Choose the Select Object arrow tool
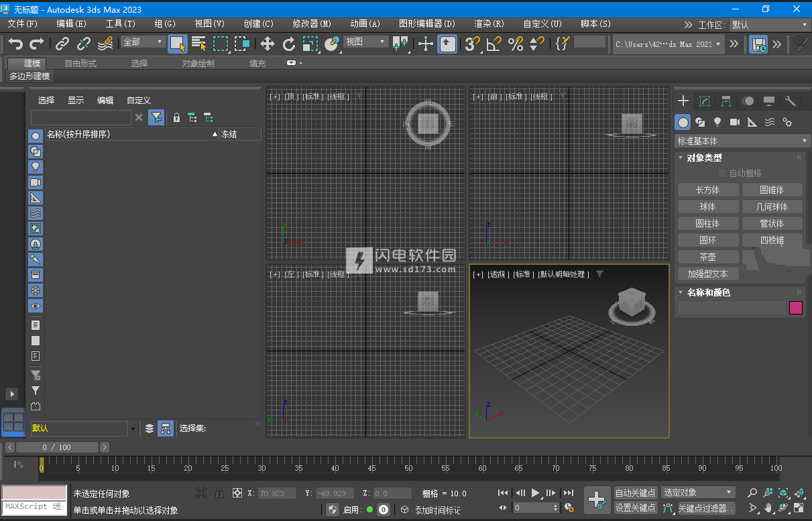The width and height of the screenshot is (812, 521). coord(178,44)
